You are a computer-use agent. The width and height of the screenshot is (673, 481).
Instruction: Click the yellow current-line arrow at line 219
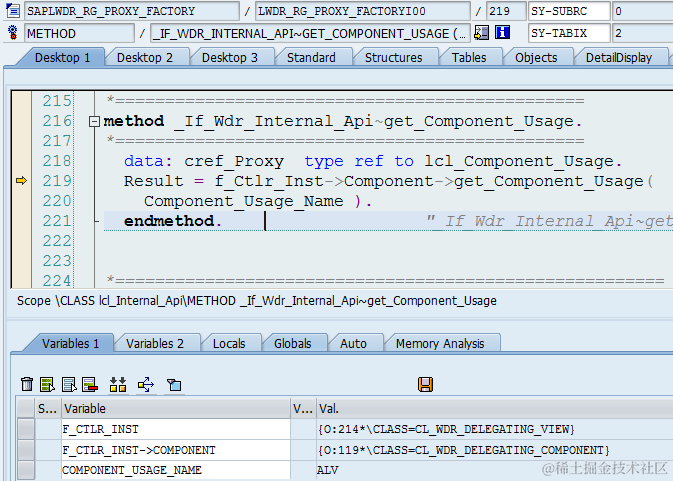pyautogui.click(x=21, y=181)
